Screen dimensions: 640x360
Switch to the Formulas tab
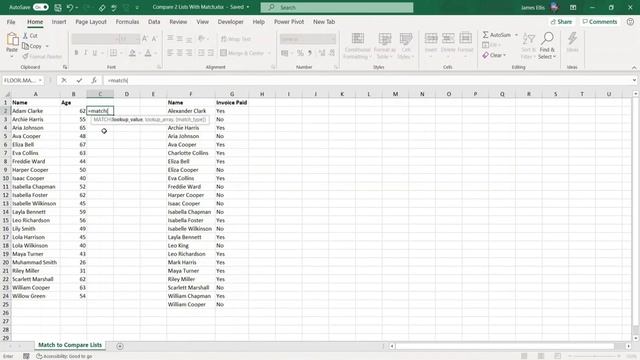click(127, 22)
